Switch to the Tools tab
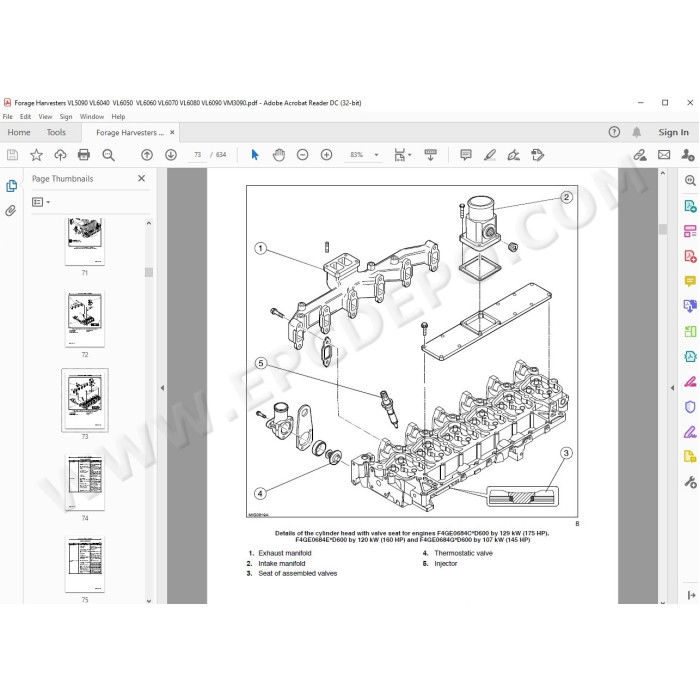700x700 pixels. 56,132
